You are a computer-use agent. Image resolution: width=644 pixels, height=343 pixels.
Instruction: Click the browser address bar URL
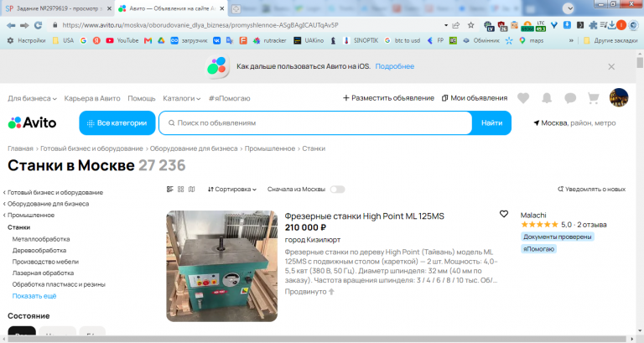[200, 25]
